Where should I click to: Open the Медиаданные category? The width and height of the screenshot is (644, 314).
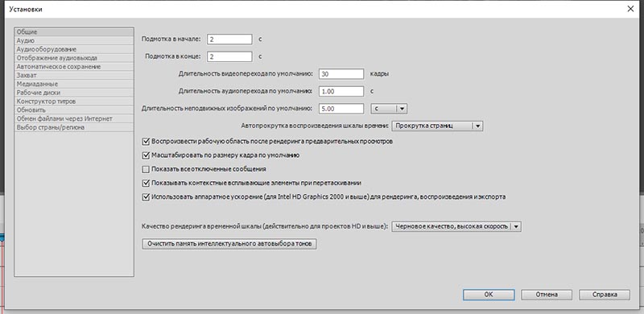coord(74,84)
